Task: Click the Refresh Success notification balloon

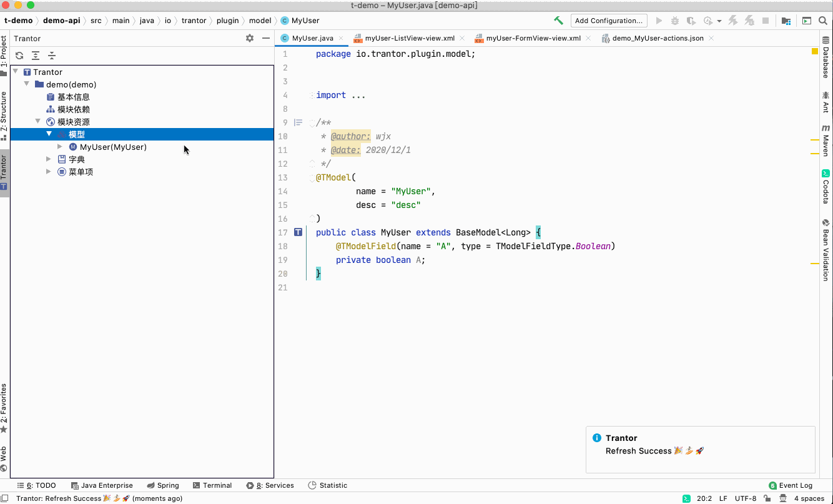Action: coord(701,450)
